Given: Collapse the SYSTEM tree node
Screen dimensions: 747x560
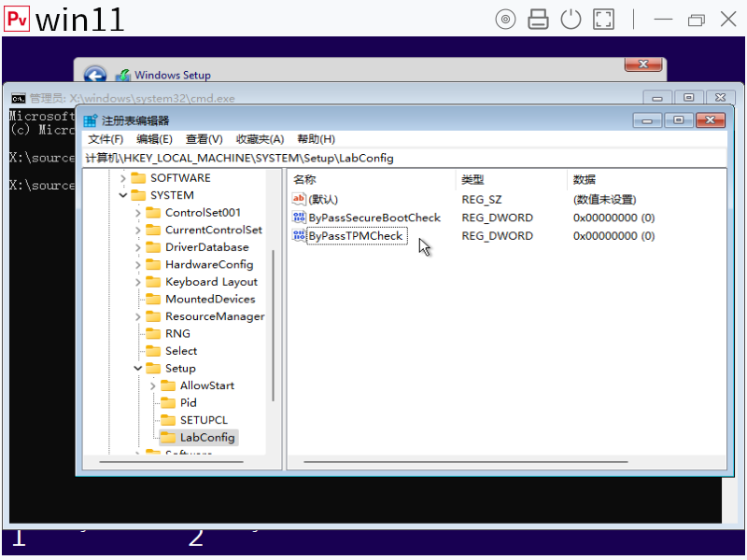Looking at the screenshot, I should (x=123, y=195).
